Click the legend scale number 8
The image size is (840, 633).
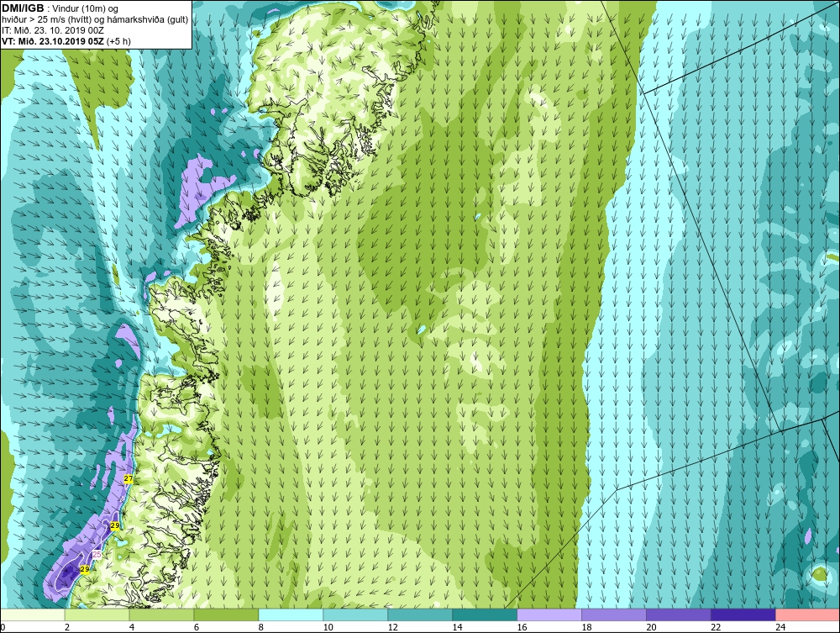[261, 627]
